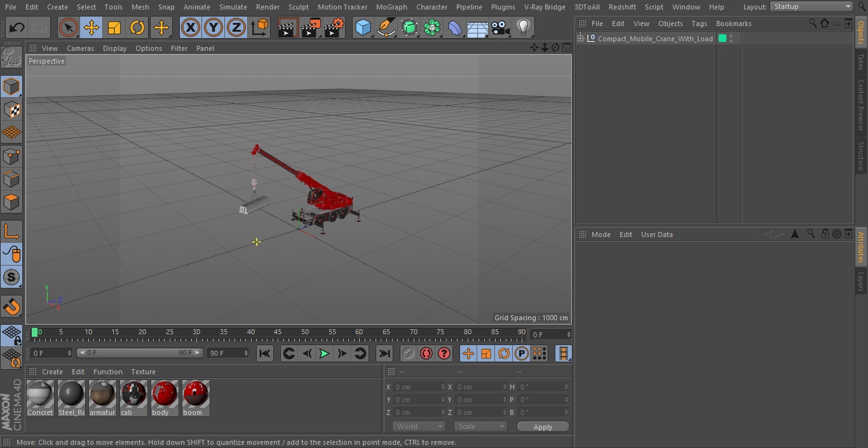This screenshot has width=868, height=448.
Task: Click the Undo arrow icon
Action: [17, 27]
